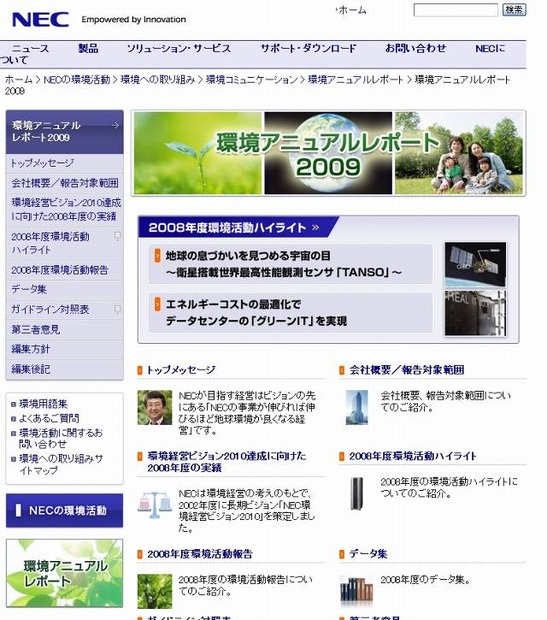Open the 製品 menu
547x620 pixels.
pyautogui.click(x=88, y=48)
